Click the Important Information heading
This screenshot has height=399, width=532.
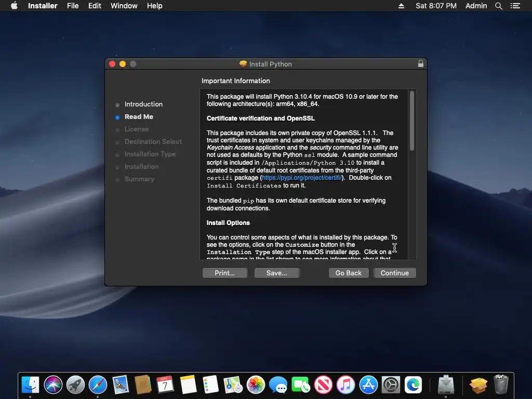point(236,81)
